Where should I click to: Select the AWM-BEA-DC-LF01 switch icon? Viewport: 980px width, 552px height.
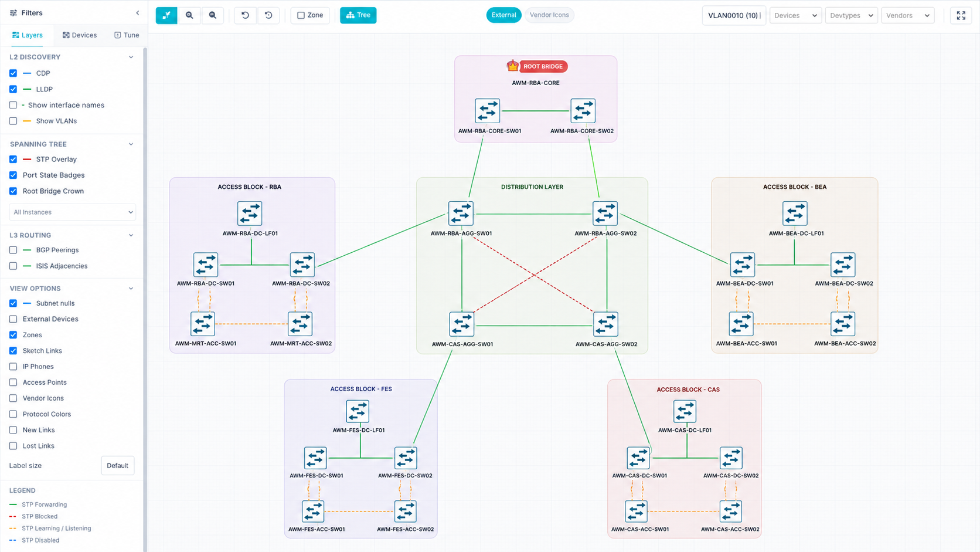coord(795,214)
